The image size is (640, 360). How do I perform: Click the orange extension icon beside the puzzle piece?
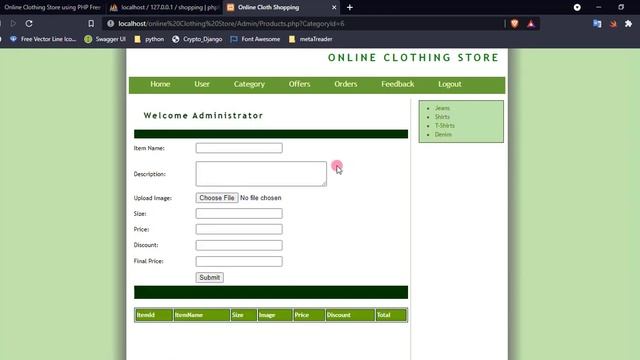[613, 24]
